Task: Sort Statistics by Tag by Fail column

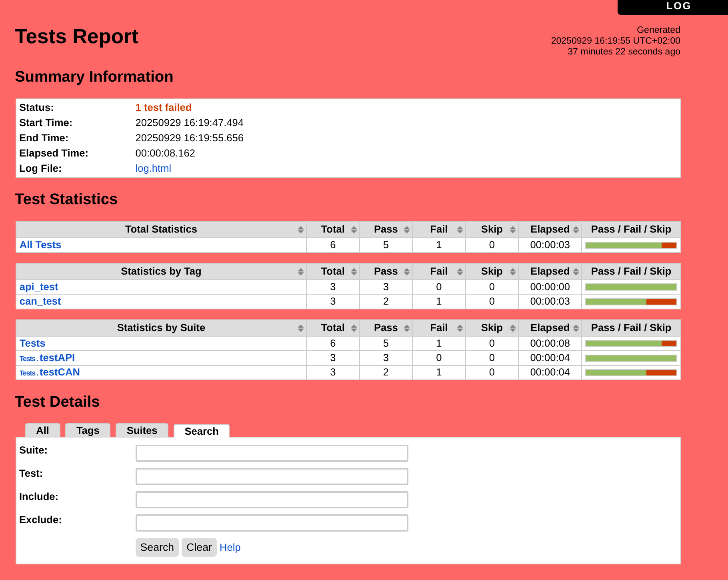Action: (x=439, y=271)
